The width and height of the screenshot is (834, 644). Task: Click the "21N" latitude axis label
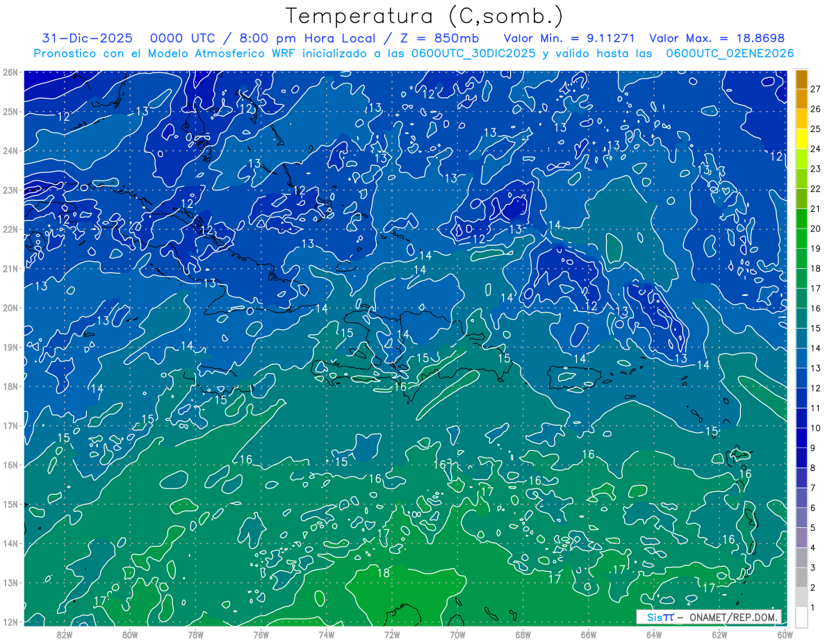[10, 268]
